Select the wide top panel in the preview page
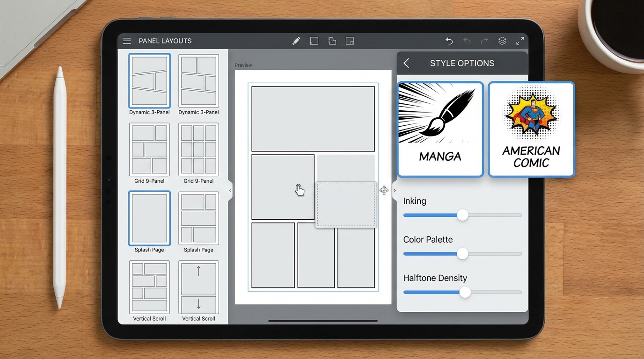 point(313,119)
